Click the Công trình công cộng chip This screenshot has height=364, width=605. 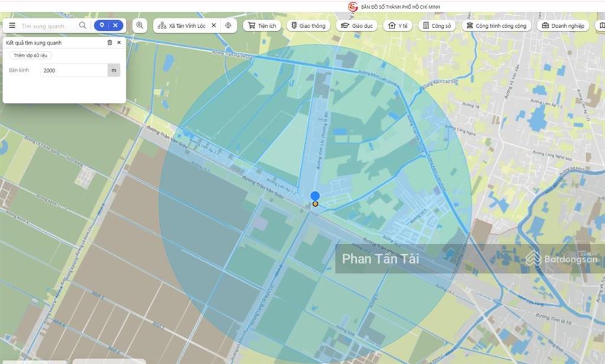496,26
